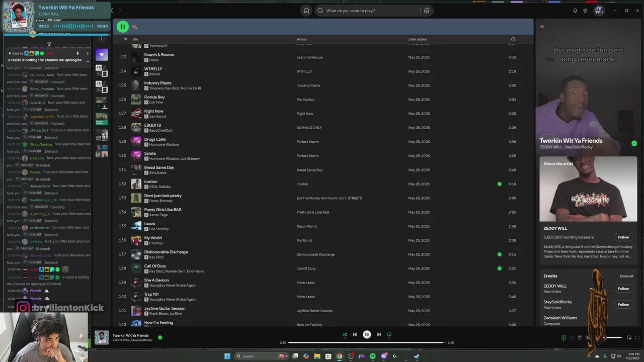
Task: Open the profile avatar menu
Action: (599, 11)
